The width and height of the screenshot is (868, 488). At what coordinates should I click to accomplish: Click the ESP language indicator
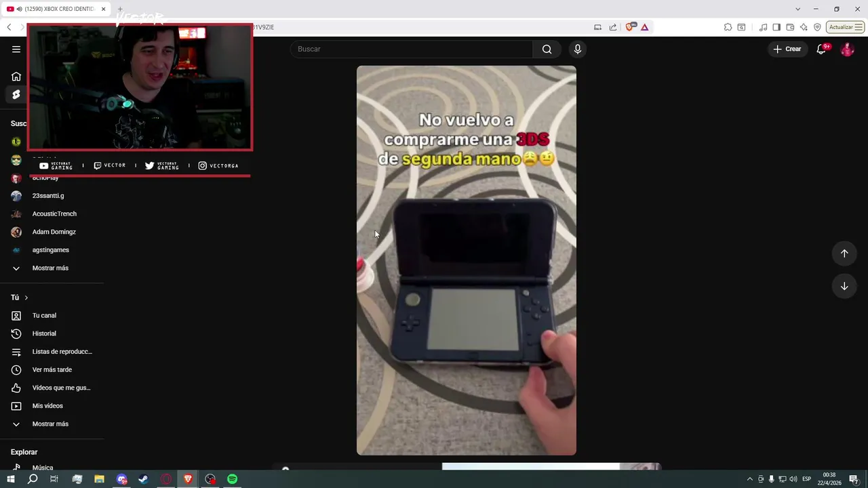pos(806,479)
